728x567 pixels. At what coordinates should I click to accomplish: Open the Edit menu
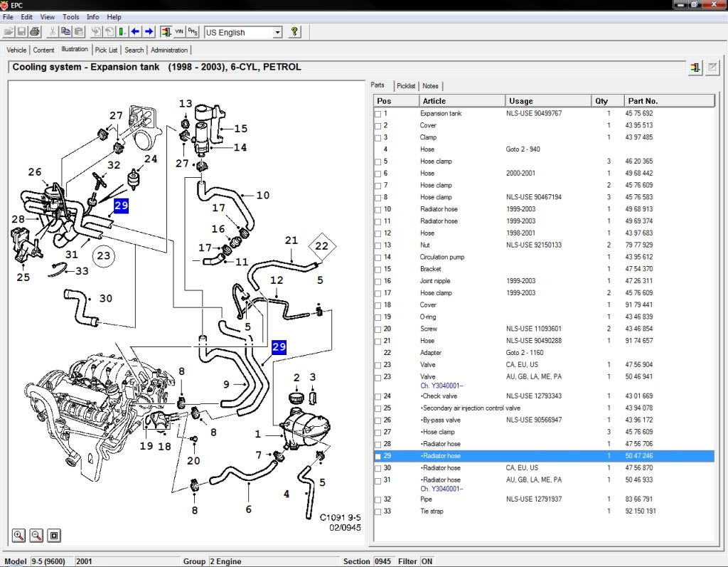26,17
